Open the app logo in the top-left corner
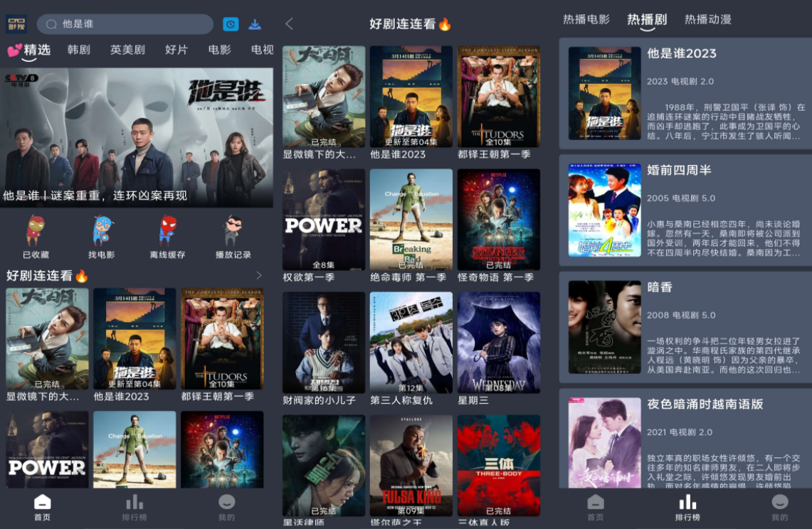The width and height of the screenshot is (812, 529). (16, 23)
